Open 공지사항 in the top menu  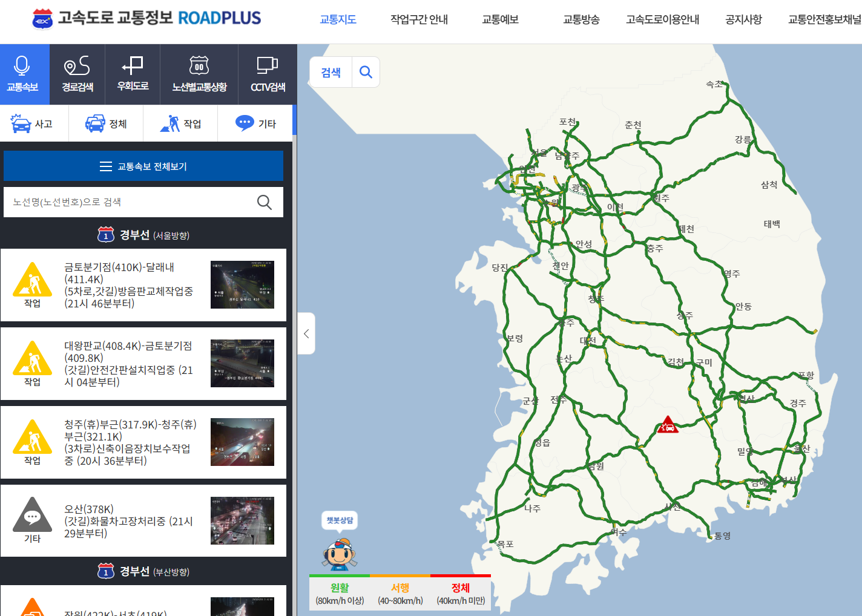[743, 19]
